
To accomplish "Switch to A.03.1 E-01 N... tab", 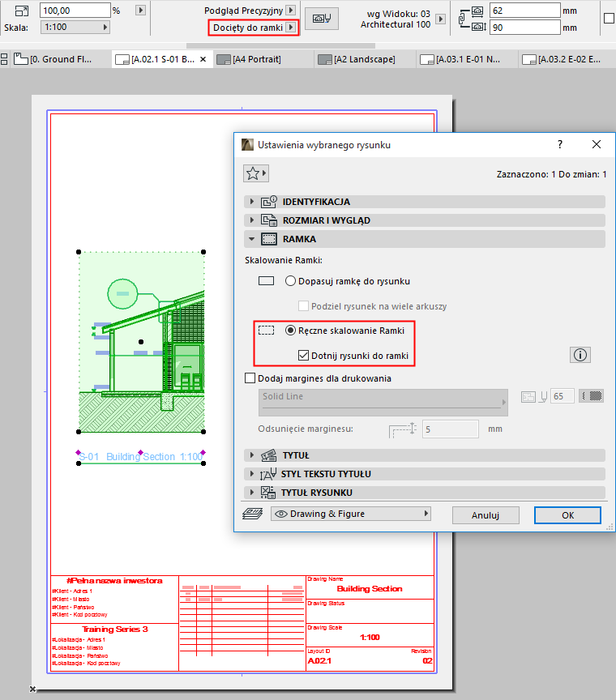I will [x=467, y=59].
